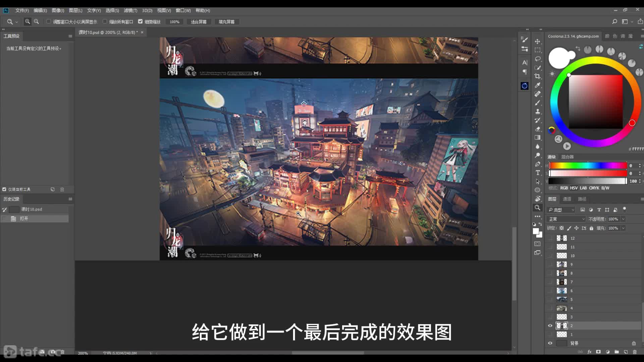Open the 窗口(W) menu
Viewport: 644px width, 362px height.
click(183, 10)
